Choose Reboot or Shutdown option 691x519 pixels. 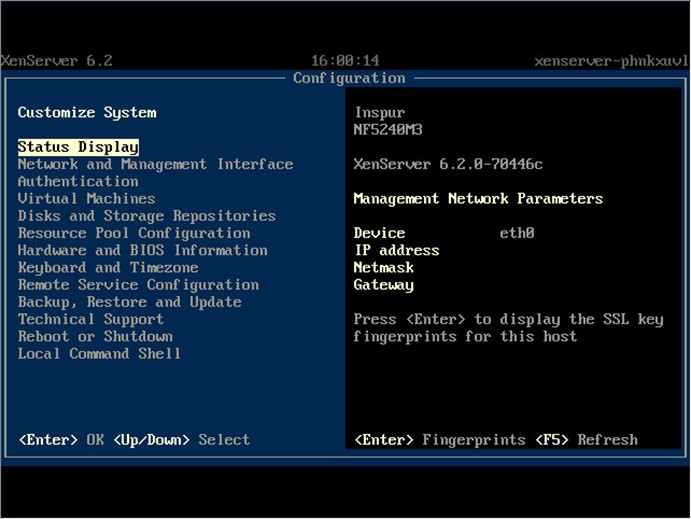coord(95,336)
